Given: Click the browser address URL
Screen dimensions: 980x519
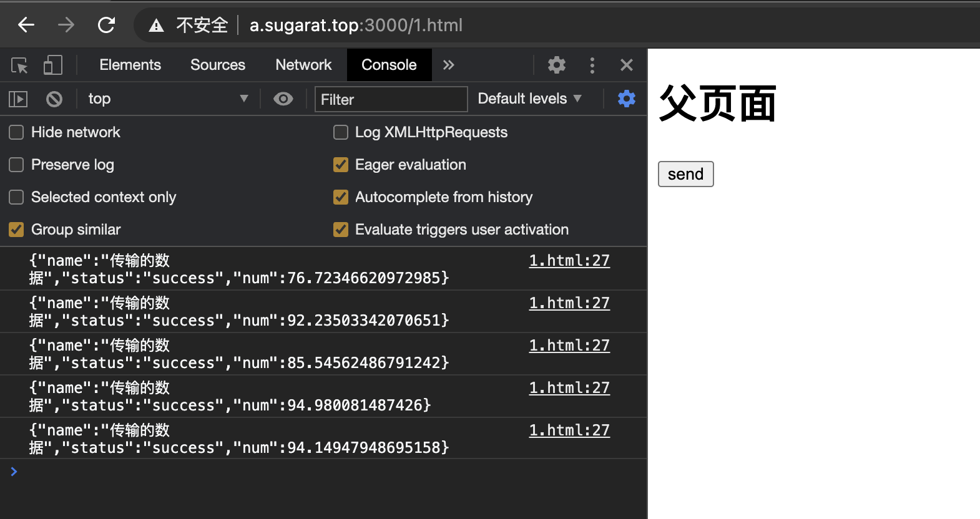Looking at the screenshot, I should [356, 25].
